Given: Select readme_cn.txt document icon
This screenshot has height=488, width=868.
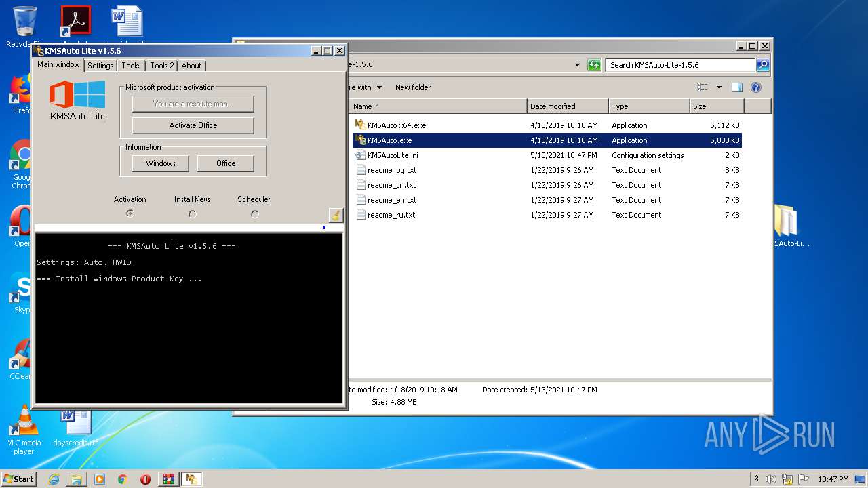Looking at the screenshot, I should point(360,185).
